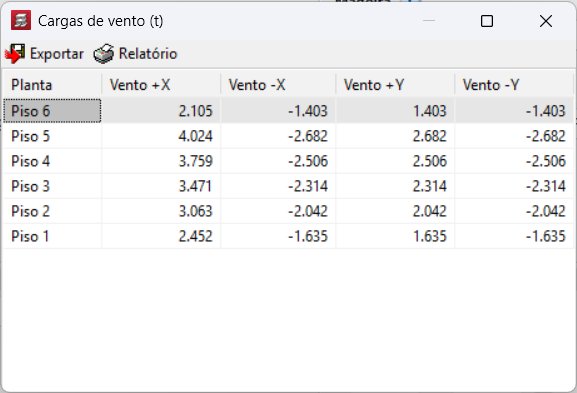Click the Exportar icon with red arrow

(x=15, y=54)
